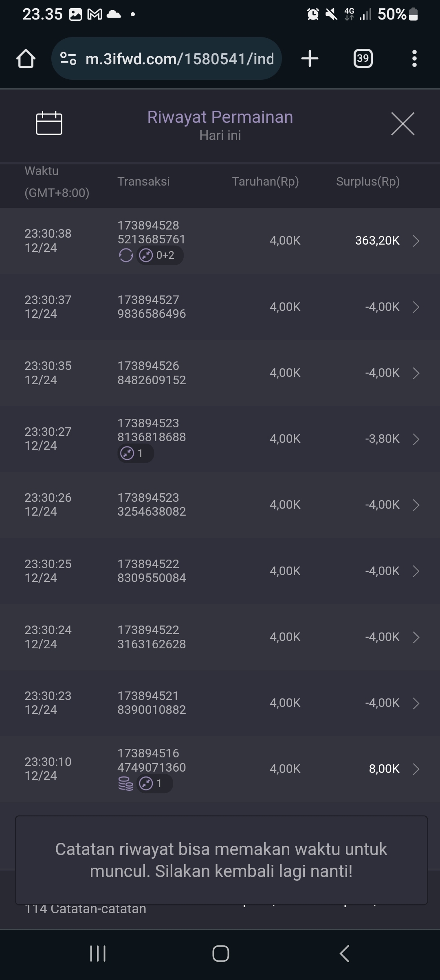This screenshot has height=980, width=440.
Task: Expand details of the 8,00K surplus row
Action: point(416,769)
